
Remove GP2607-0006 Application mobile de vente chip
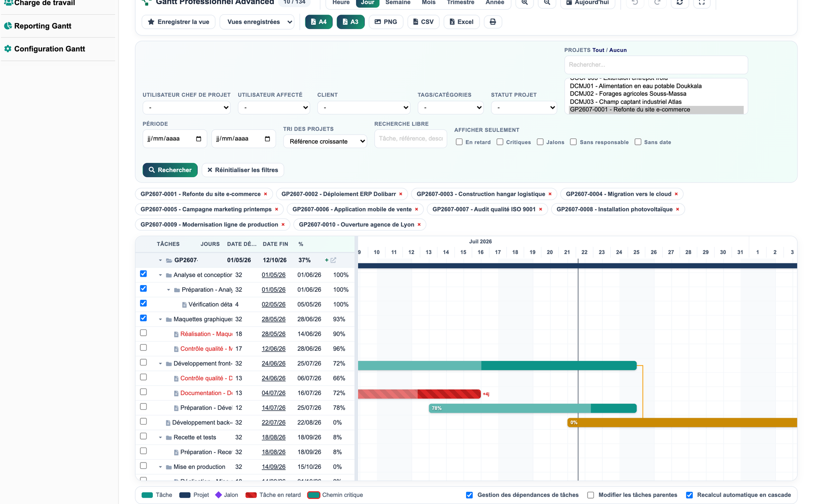point(416,209)
